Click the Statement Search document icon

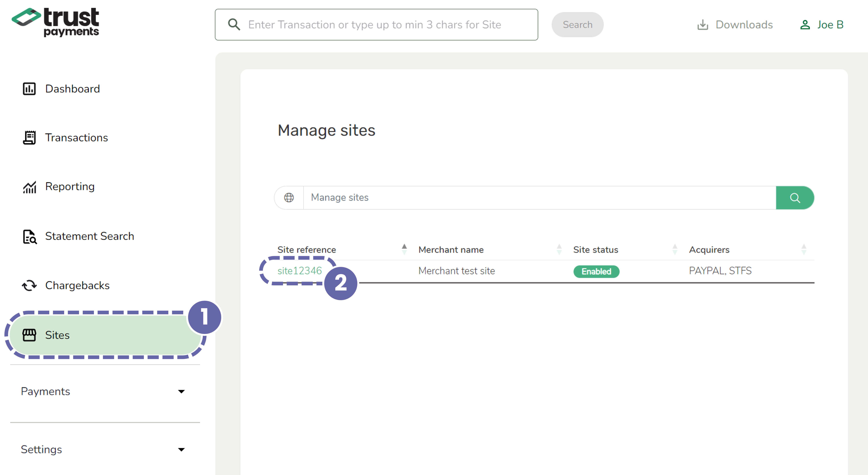click(29, 236)
